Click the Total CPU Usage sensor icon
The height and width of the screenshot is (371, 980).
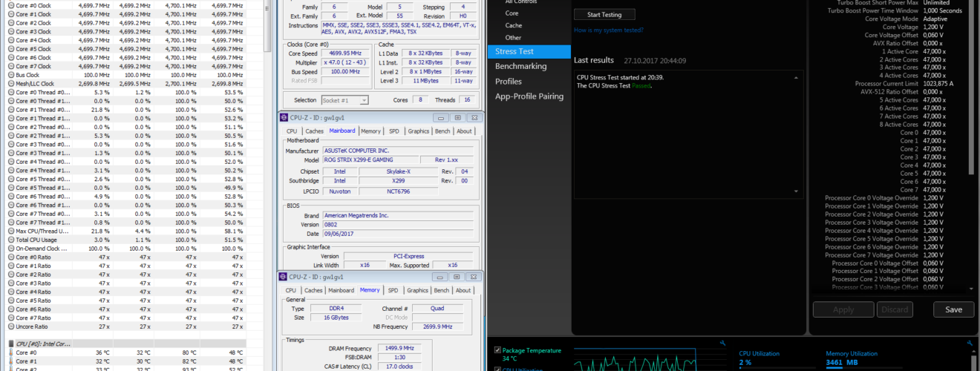(x=11, y=240)
